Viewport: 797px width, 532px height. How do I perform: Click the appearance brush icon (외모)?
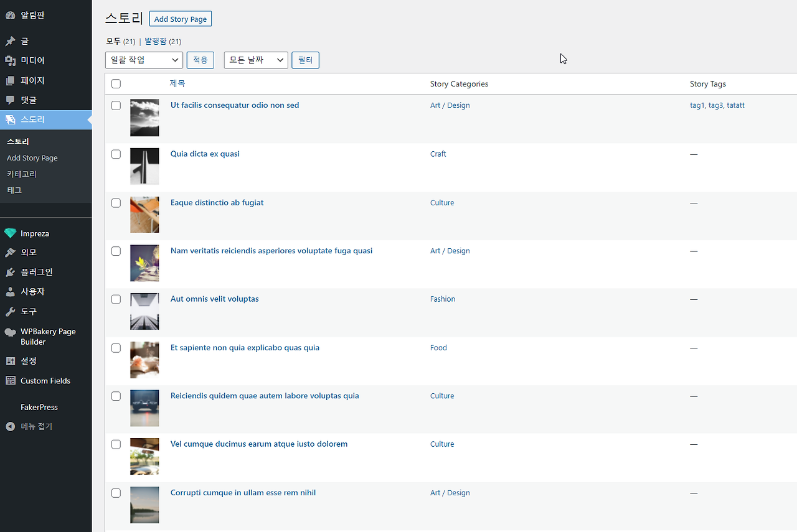(x=10, y=253)
